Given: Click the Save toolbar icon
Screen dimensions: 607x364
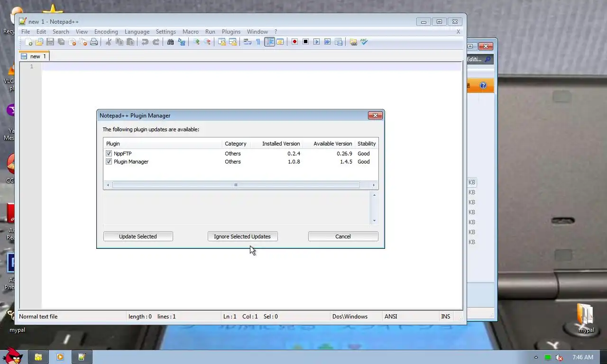Looking at the screenshot, I should [x=50, y=42].
